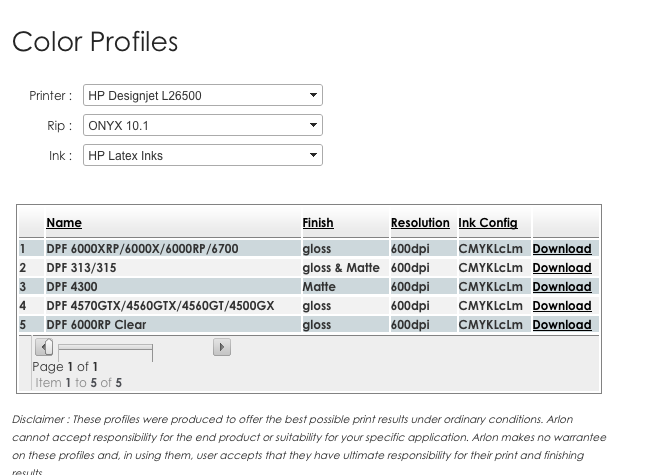Open the Rip dropdown showing ONYX 10.1
The height and width of the screenshot is (475, 659).
[203, 125]
